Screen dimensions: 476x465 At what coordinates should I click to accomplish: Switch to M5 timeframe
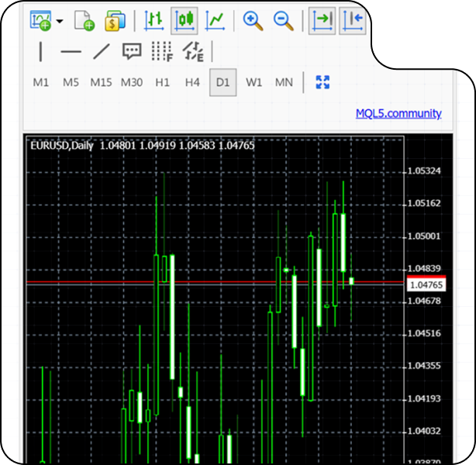tap(71, 82)
